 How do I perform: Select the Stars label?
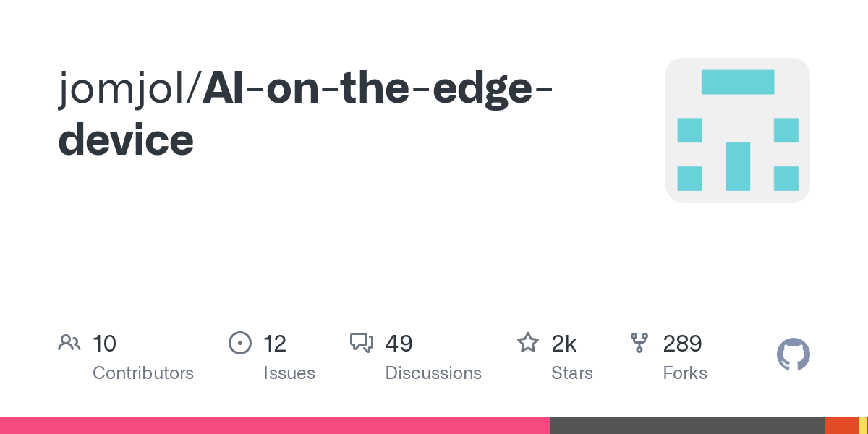(572, 373)
